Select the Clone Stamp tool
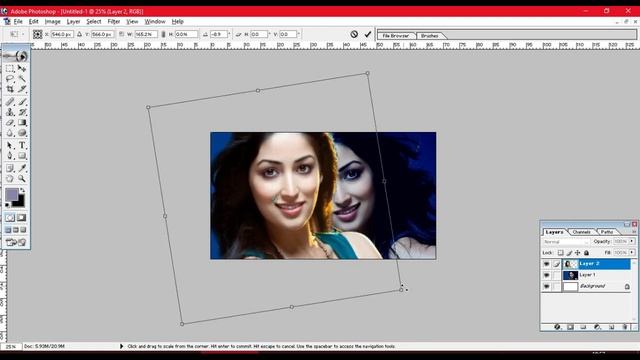Screen dimensions: 640x360 (10, 112)
